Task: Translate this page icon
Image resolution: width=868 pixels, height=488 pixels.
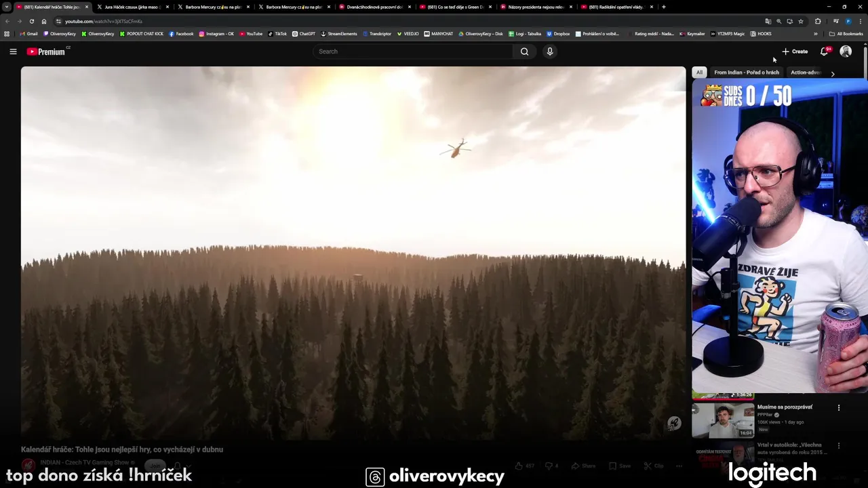Action: [768, 21]
